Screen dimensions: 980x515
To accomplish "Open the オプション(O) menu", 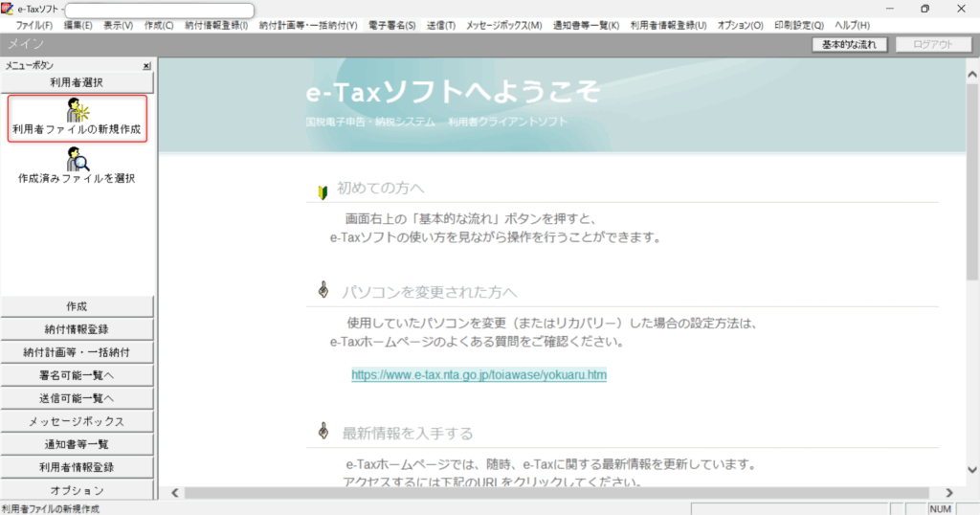I will 740,26.
